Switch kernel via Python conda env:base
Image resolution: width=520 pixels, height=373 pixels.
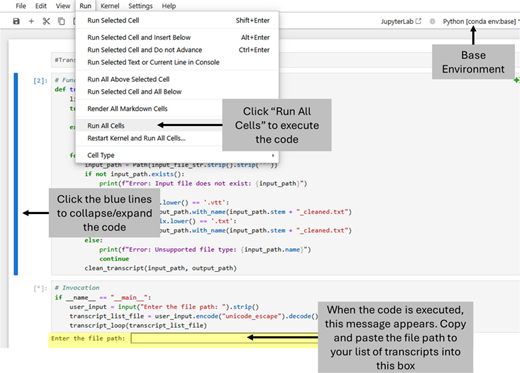(480, 21)
